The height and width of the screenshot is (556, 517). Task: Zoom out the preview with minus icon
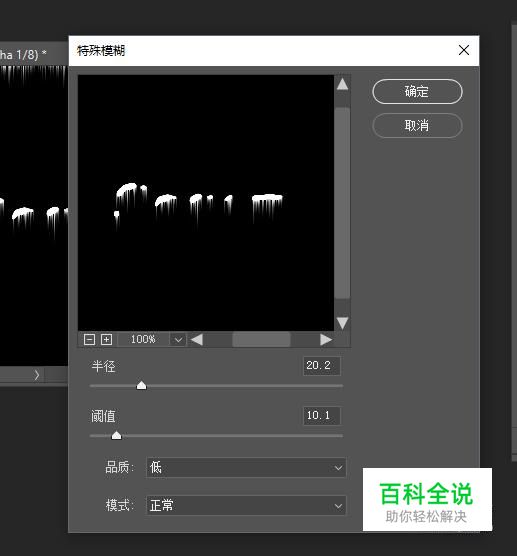89,340
